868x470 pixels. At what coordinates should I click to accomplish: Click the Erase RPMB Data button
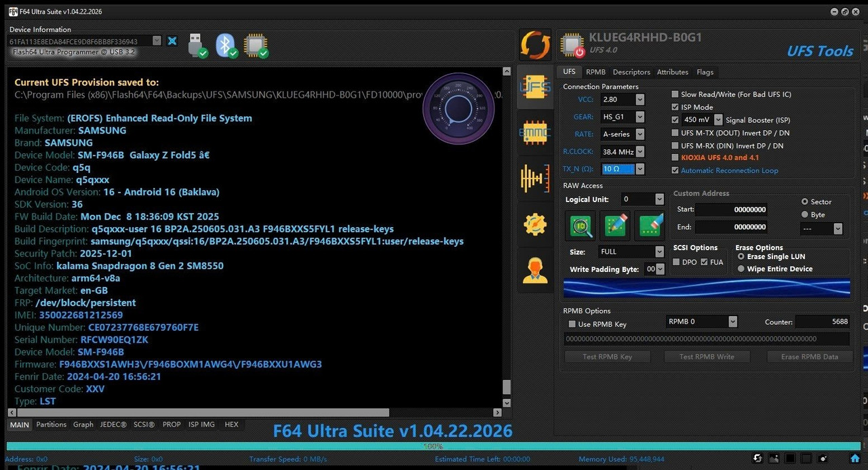tap(809, 357)
